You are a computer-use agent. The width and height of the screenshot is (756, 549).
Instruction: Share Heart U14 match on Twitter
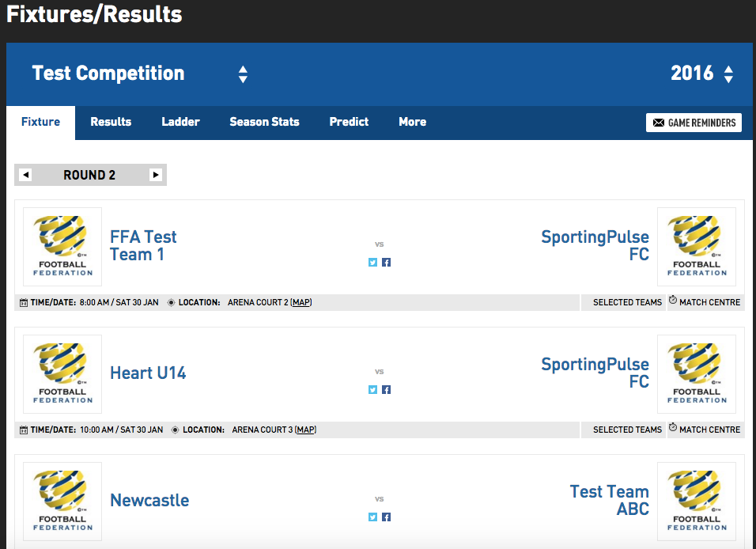[x=372, y=390]
